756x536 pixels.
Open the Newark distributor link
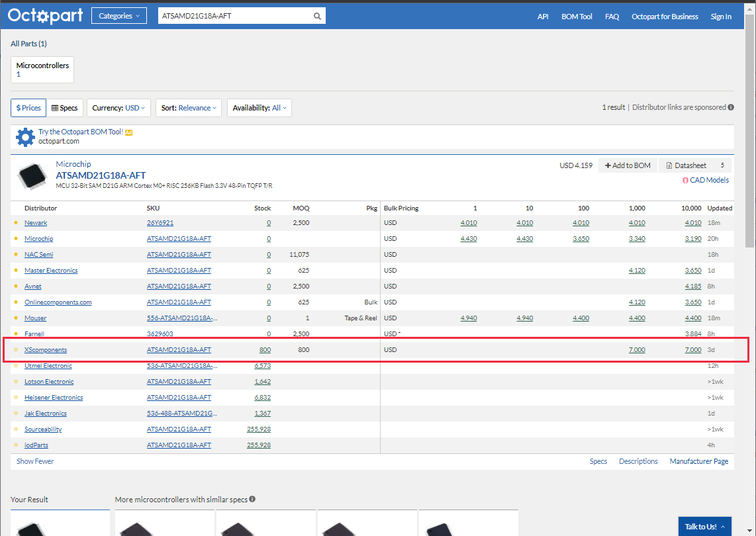click(x=36, y=223)
